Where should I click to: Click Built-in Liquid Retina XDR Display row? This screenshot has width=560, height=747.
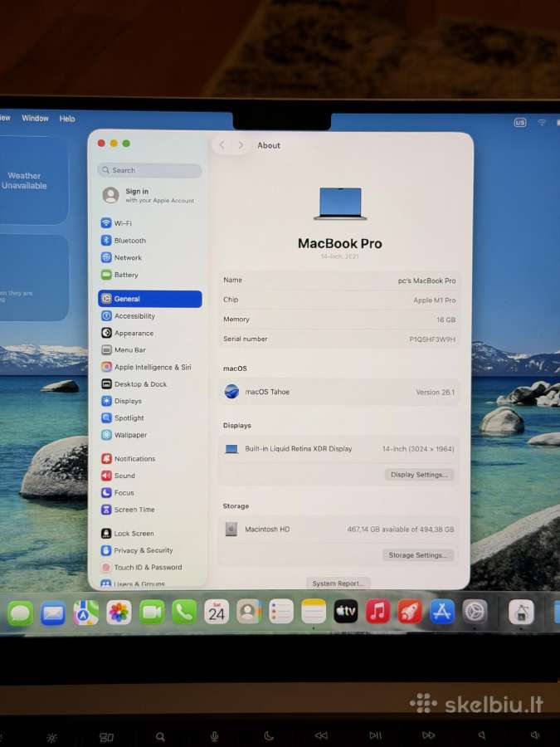click(x=339, y=449)
